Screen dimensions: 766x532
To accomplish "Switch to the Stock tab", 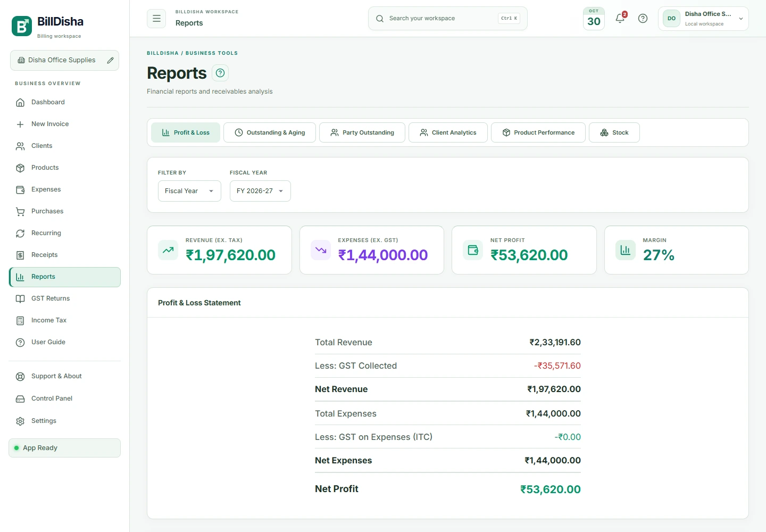I will coord(614,132).
